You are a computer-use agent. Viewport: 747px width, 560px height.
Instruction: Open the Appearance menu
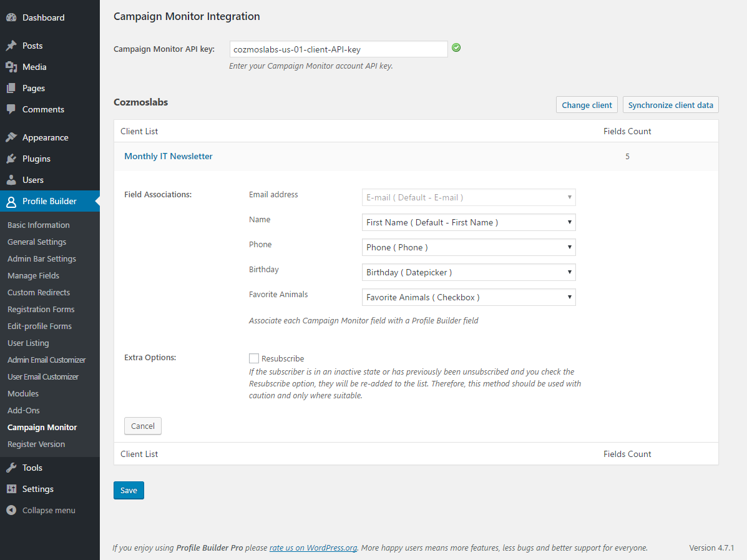[x=46, y=137]
